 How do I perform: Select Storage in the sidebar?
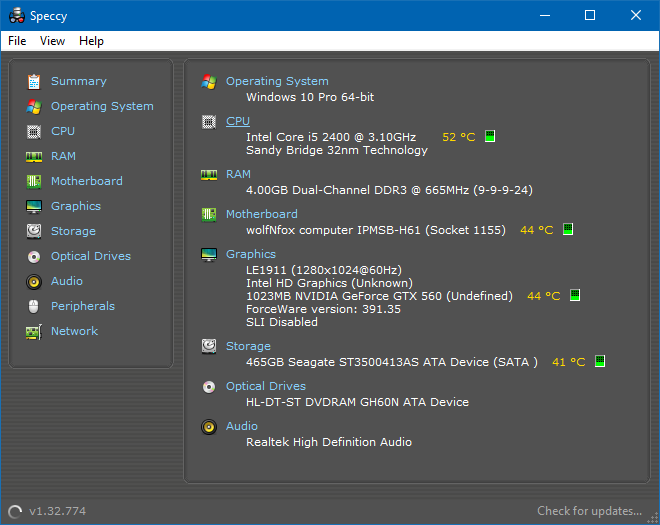pyautogui.click(x=73, y=231)
